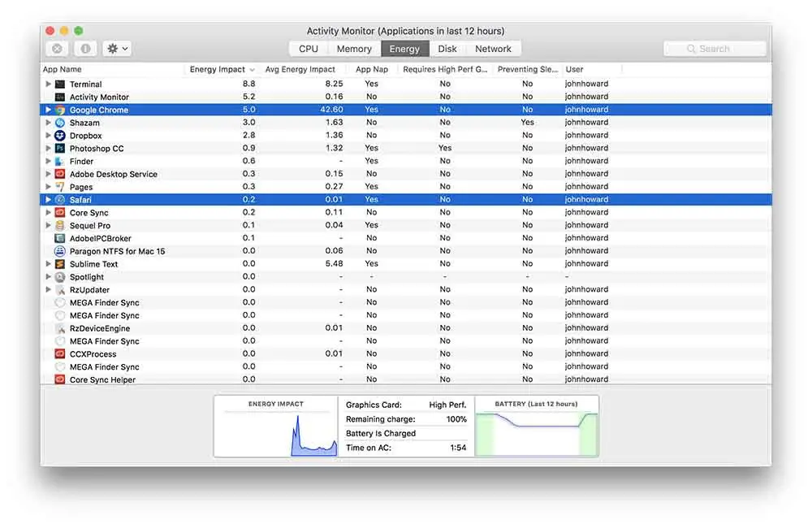Sort by App Name column header
Viewport: 812px width, 524px height.
pos(112,69)
